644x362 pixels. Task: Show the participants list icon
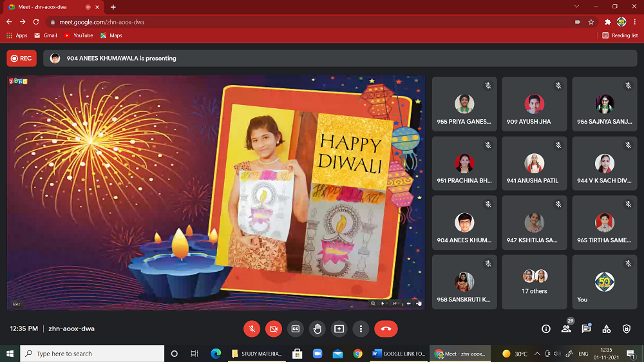coord(566,329)
